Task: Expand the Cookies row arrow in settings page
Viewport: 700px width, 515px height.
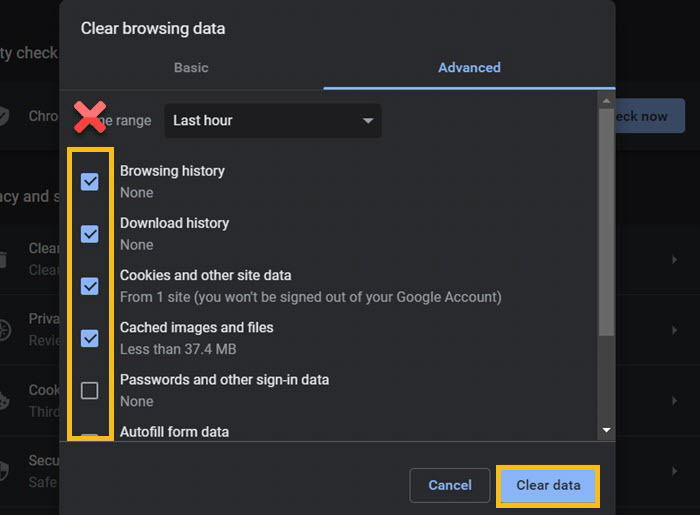Action: click(x=674, y=401)
